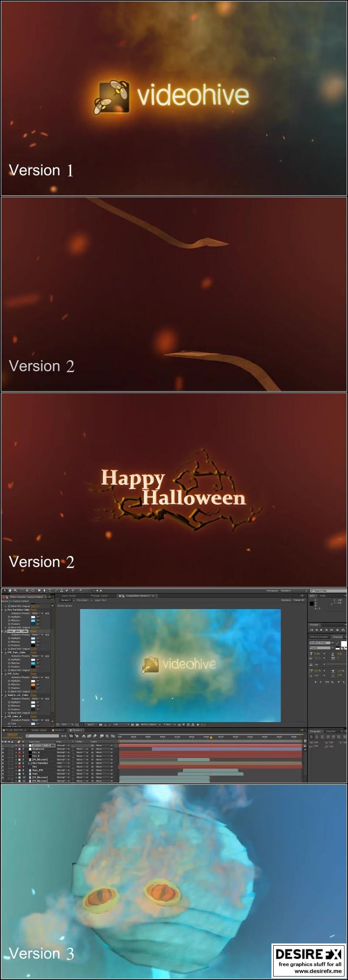The width and height of the screenshot is (348, 980).
Task: Select the Rotation tool
Action: [x=22, y=591]
